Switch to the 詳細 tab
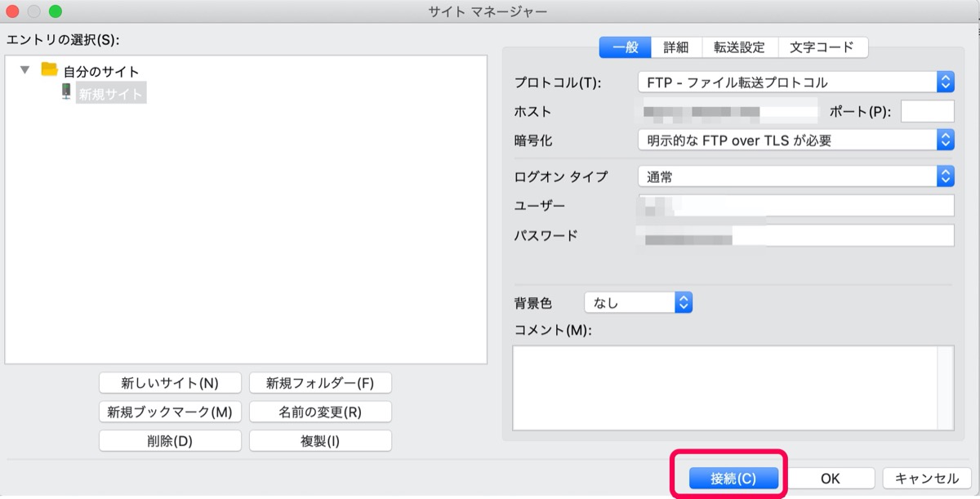 pyautogui.click(x=676, y=47)
